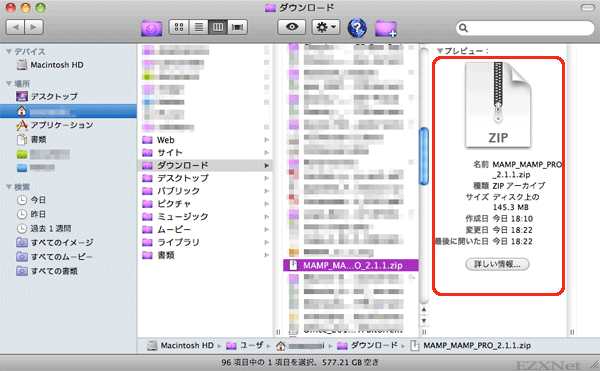Click the blue vertical scrollbar thumb
The image size is (600, 371).
click(x=424, y=156)
